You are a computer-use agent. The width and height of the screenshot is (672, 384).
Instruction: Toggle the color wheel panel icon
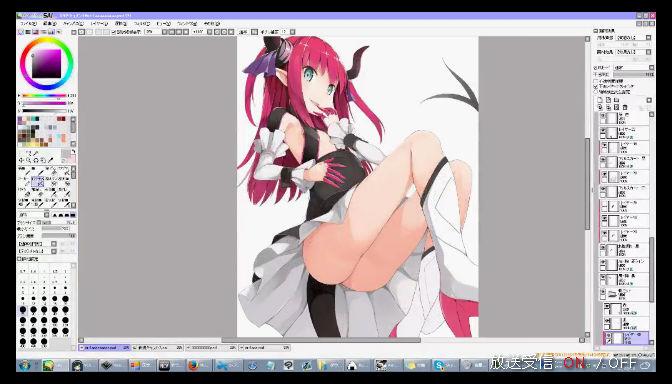coord(21,32)
